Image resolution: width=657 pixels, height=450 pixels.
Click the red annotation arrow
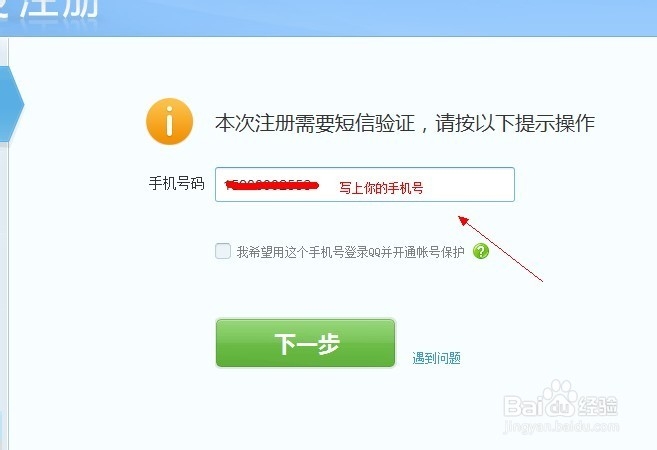tap(500, 249)
